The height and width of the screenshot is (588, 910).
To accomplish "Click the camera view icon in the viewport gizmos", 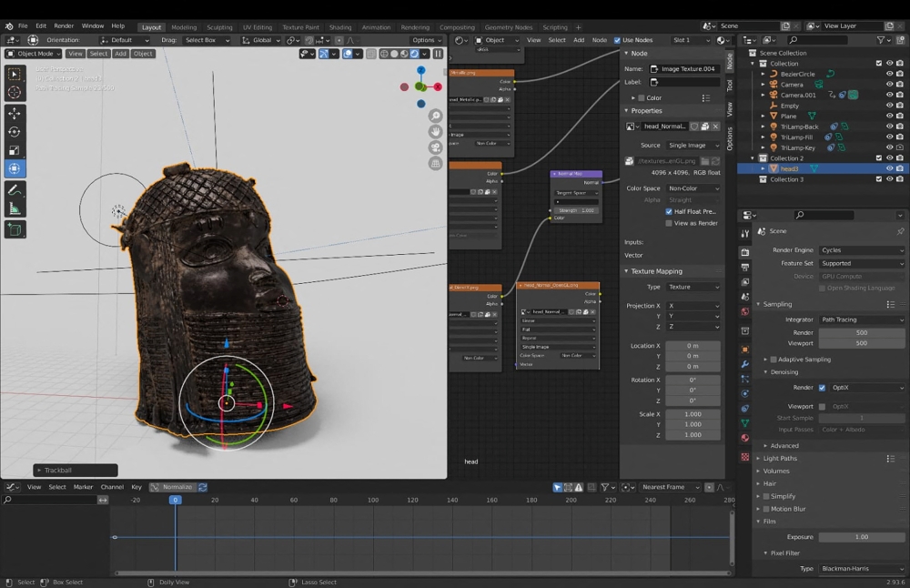I will (435, 147).
